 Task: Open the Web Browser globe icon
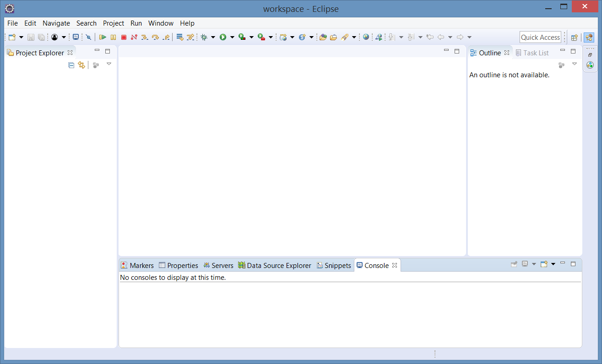click(x=366, y=37)
